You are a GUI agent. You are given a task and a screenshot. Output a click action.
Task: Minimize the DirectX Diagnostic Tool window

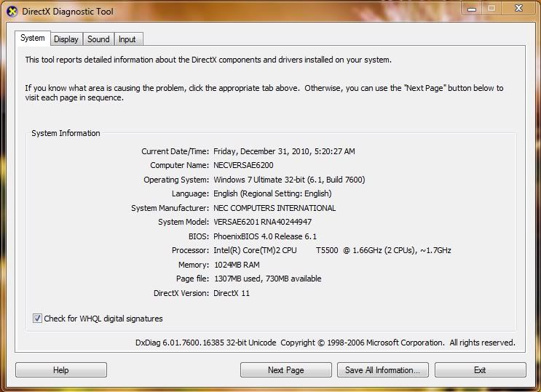(472, 8)
